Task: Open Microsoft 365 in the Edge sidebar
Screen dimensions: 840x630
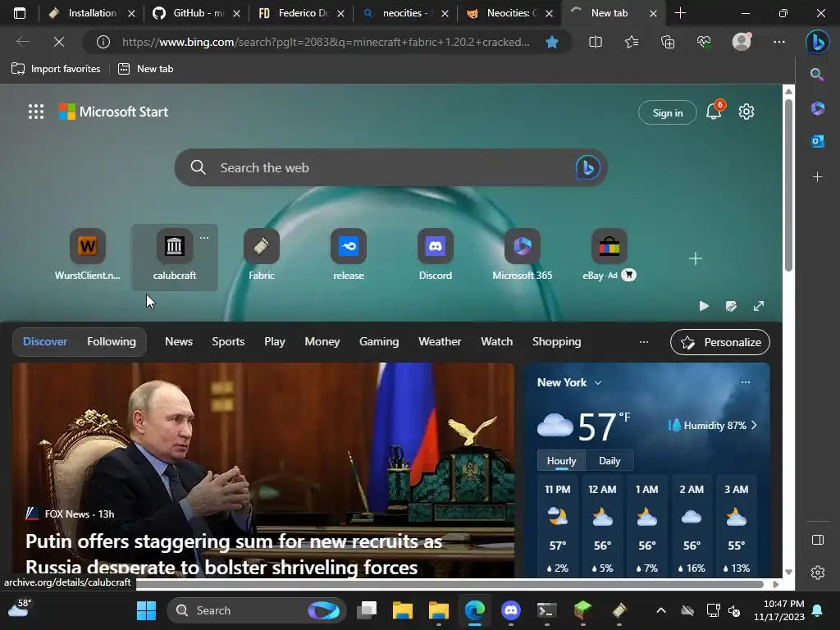Action: 817,108
